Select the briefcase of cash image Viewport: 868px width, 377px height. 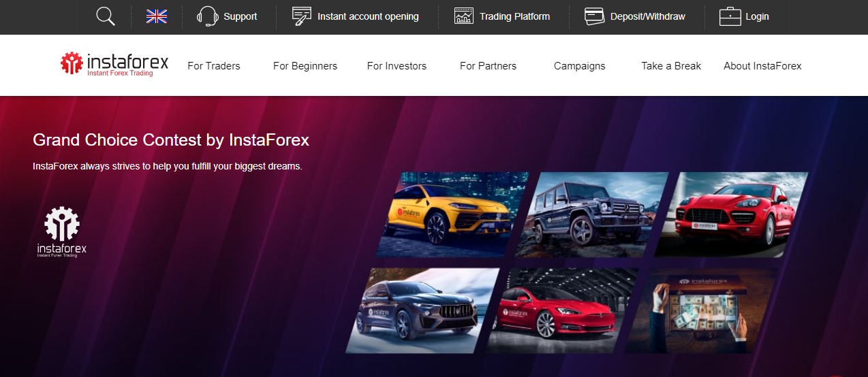pos(702,311)
